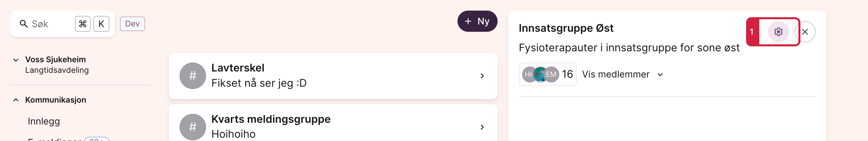Close the Innsatsgruppe Øst panel
868x141 pixels.
(805, 32)
